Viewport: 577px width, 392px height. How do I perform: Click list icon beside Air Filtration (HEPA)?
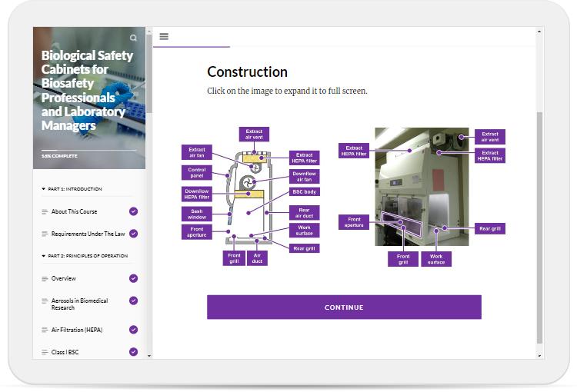coord(45,330)
